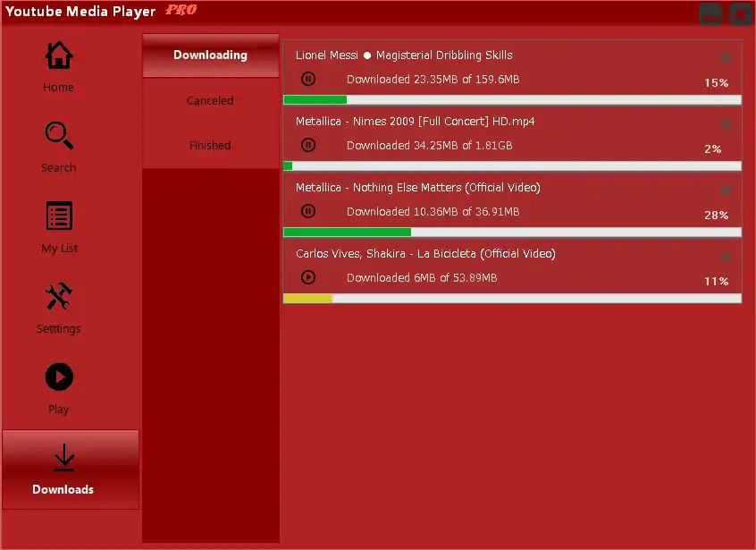756x550 pixels.
Task: Select the Downloading tab
Action: point(211,55)
